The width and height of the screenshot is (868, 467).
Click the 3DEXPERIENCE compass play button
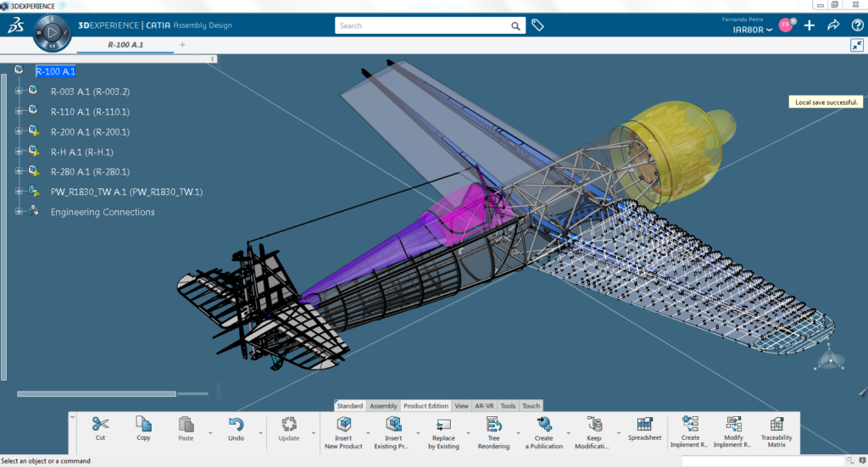point(52,32)
